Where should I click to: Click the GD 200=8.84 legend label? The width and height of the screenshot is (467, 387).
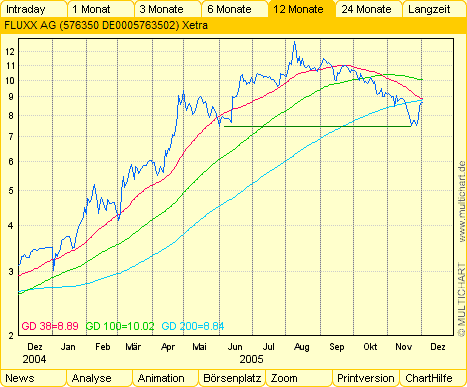(193, 326)
